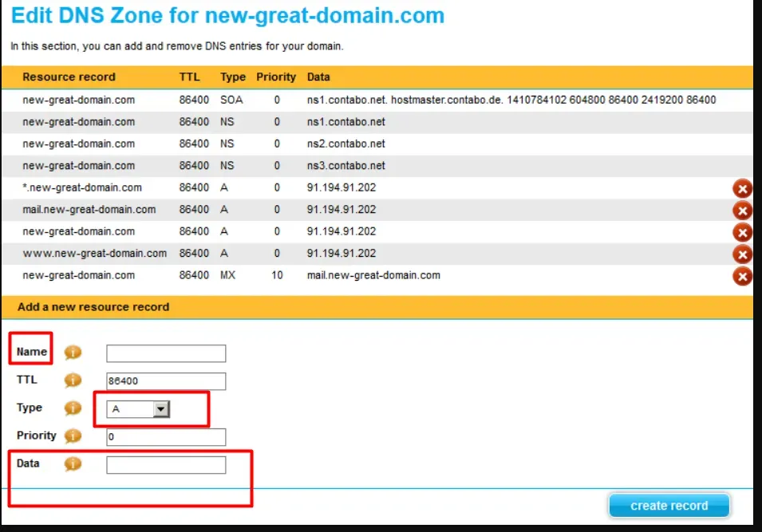This screenshot has height=532, width=762.
Task: Select the mail.new-great-domain.com record name
Action: 89,210
